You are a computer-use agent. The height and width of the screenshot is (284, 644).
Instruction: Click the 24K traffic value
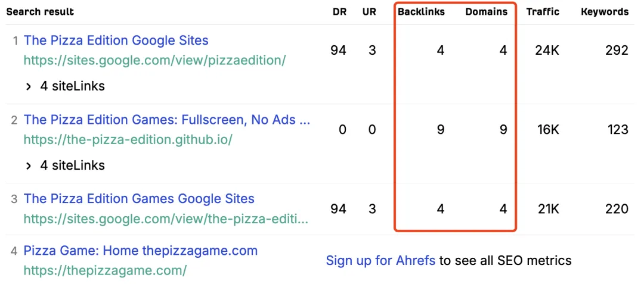pos(547,51)
